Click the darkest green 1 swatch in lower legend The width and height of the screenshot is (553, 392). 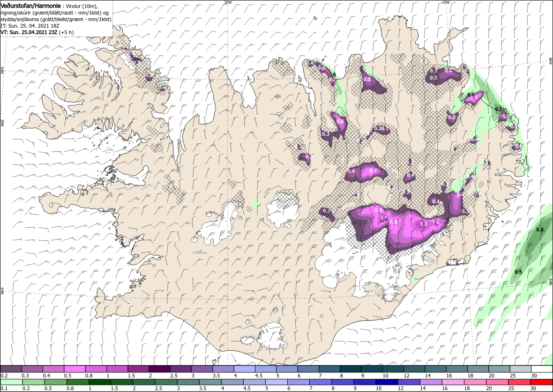[x=99, y=383]
